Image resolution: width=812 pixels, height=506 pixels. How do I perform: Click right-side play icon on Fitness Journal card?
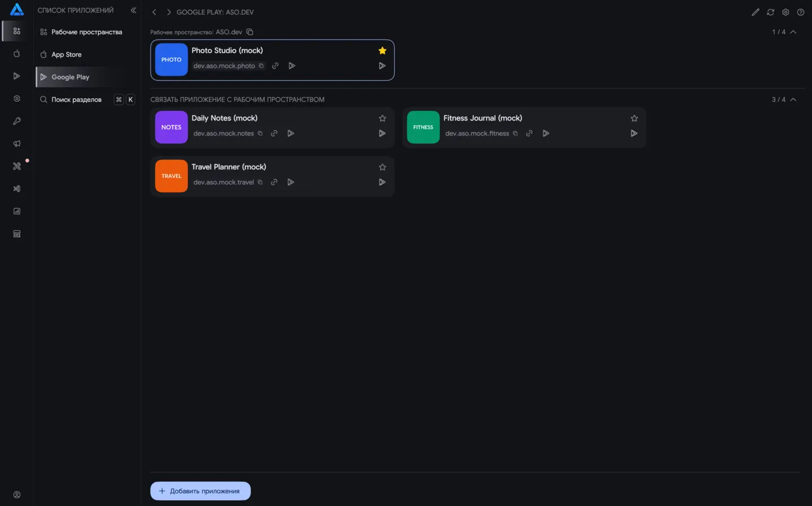634,134
